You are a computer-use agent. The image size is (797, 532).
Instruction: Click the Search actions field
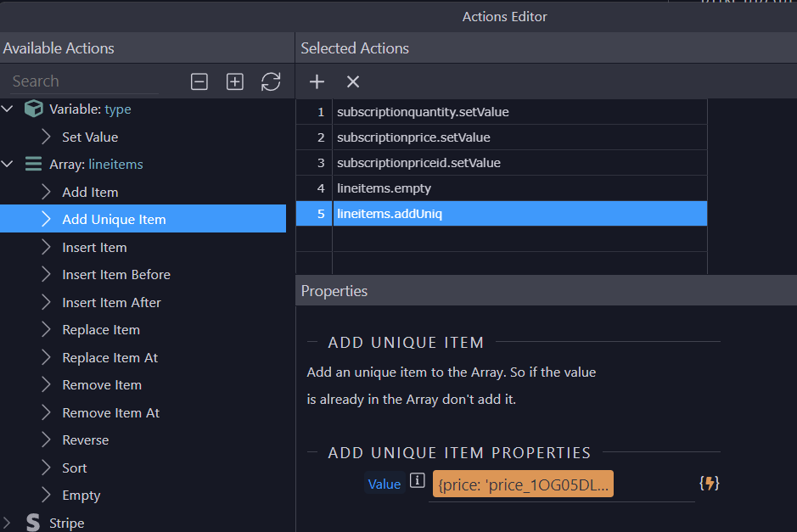click(83, 81)
